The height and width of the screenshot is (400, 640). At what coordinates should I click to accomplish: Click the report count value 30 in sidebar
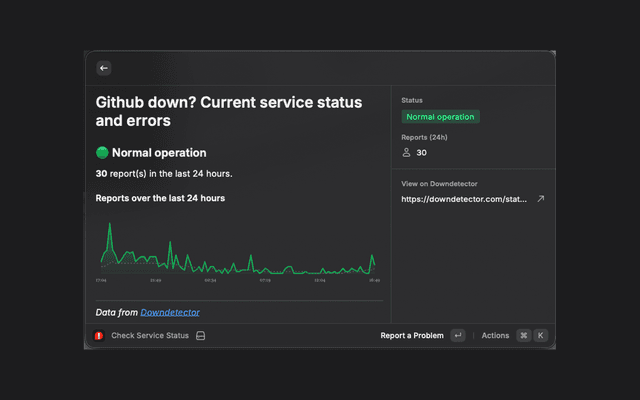[421, 153]
